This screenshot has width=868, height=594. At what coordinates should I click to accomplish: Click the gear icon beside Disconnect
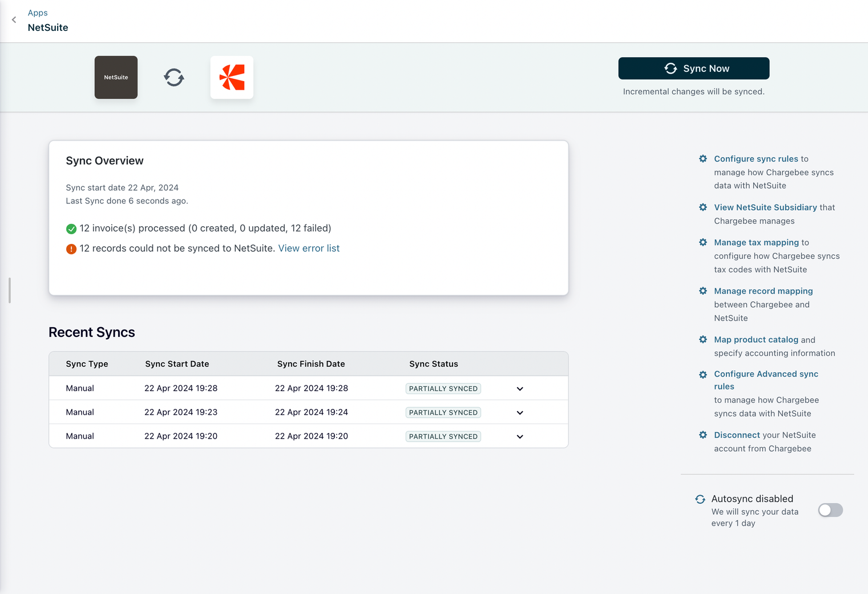(x=703, y=435)
